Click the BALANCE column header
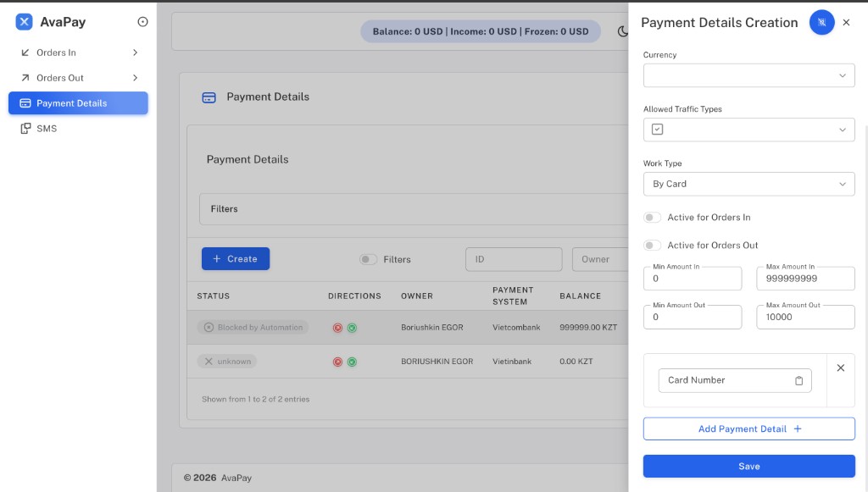868x492 pixels. pyautogui.click(x=580, y=296)
